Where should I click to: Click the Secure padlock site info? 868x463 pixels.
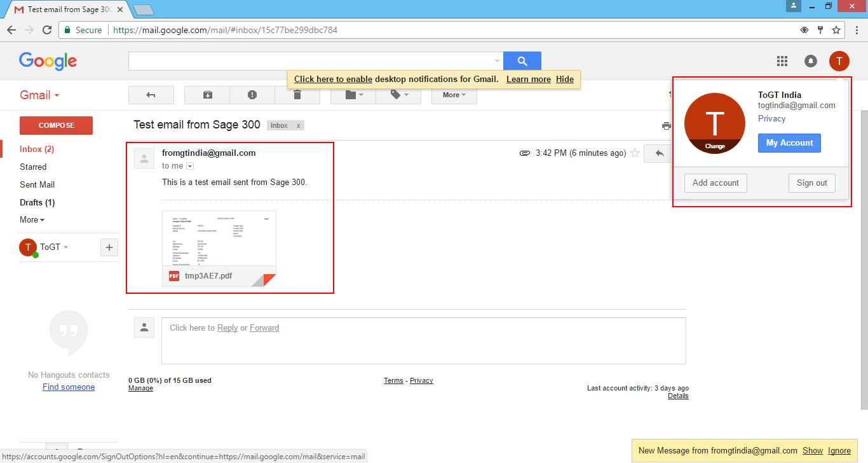point(82,30)
